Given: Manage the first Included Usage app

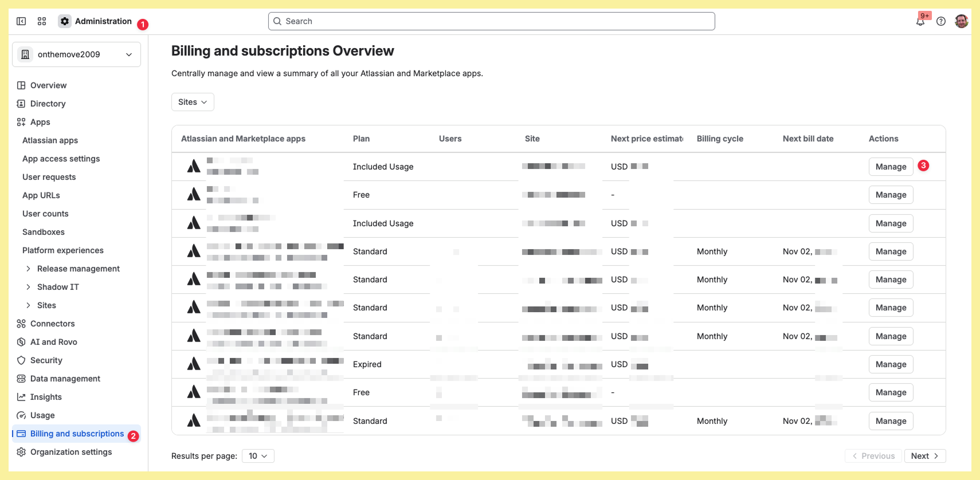Looking at the screenshot, I should pos(891,167).
